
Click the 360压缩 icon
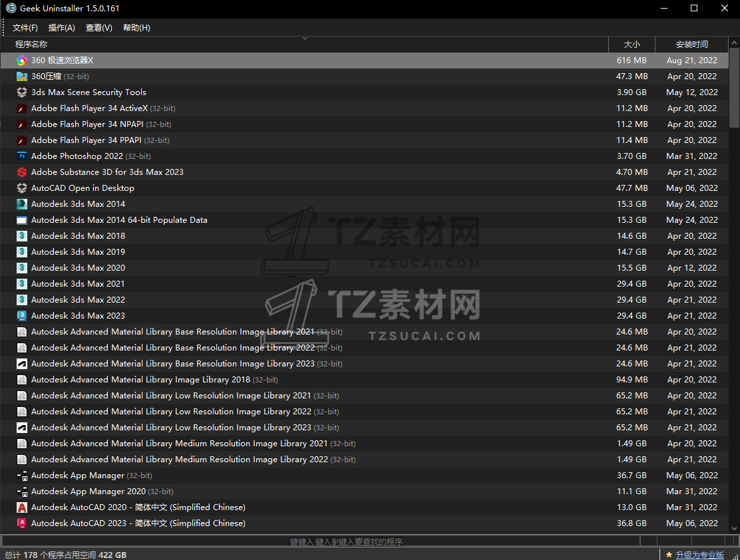click(22, 76)
